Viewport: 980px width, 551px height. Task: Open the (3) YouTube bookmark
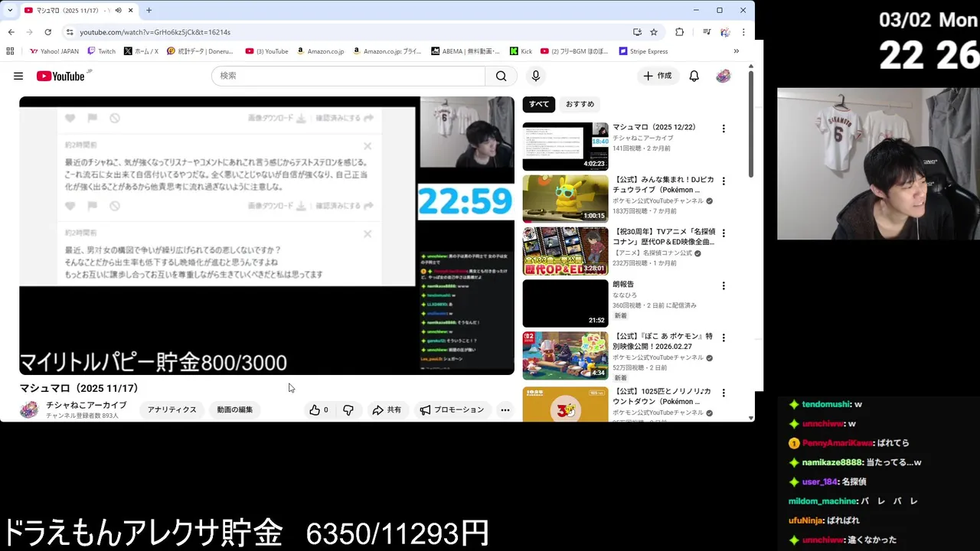266,51
